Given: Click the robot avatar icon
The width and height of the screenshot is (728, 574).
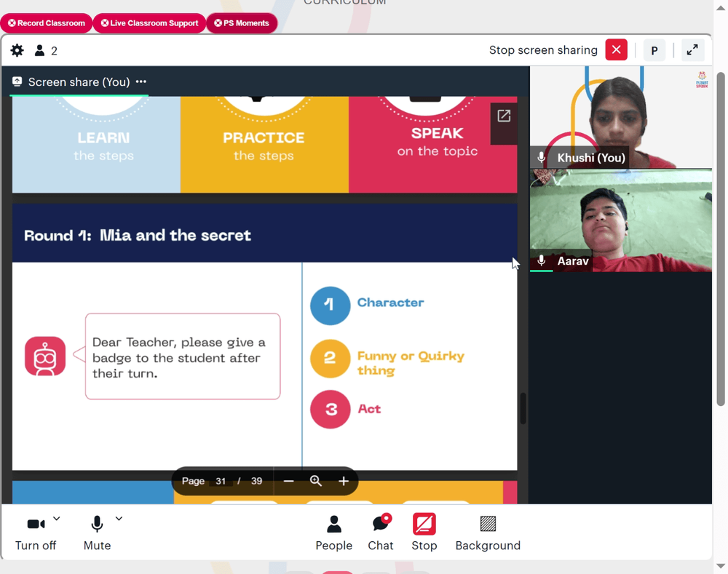Looking at the screenshot, I should tap(45, 356).
